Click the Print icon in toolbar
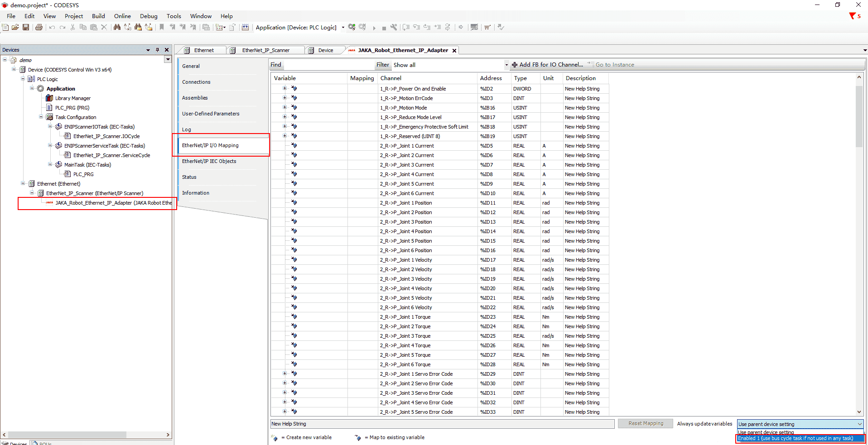This screenshot has height=445, width=868. 39,27
